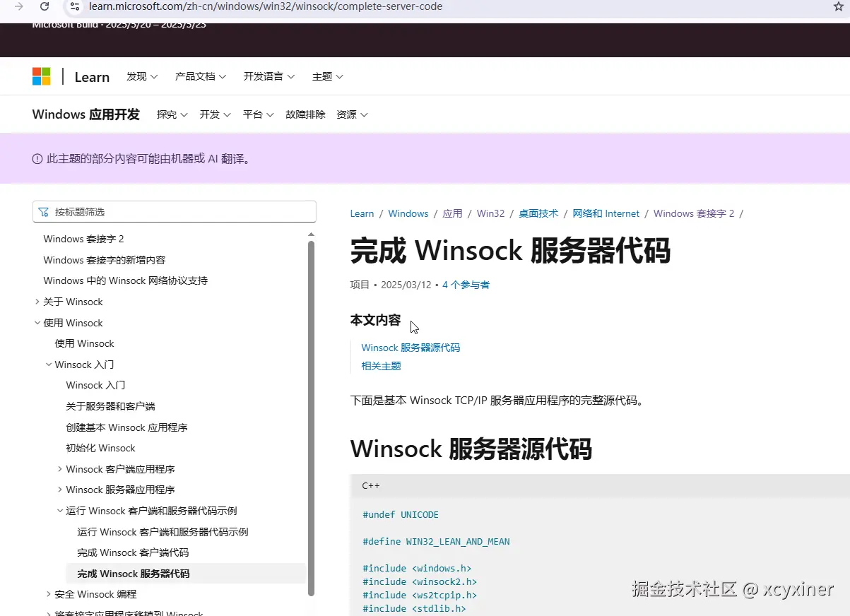This screenshot has height=616, width=850.
Task: Open the 平台 dropdown
Action: 259,114
